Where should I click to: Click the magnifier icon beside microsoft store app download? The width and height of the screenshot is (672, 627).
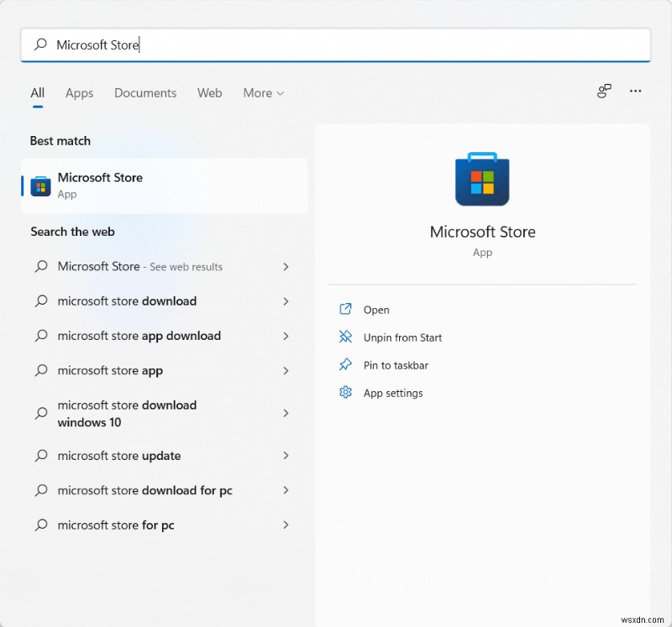[39, 336]
